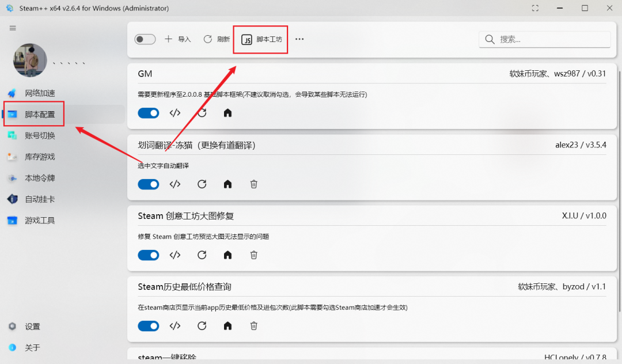Click 刷新 to refresh scripts
Viewport: 622px width, 364px height.
point(217,39)
